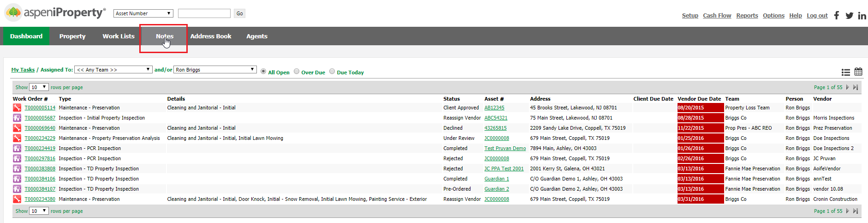This screenshot has width=868, height=223.
Task: Click inspection icon for T0000234419
Action: (17, 148)
